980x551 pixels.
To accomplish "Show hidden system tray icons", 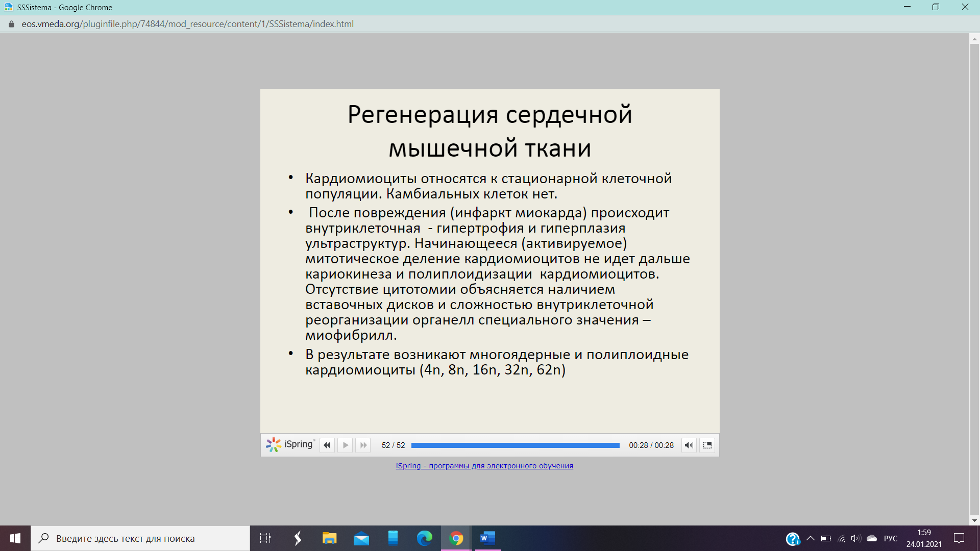I will (811, 538).
